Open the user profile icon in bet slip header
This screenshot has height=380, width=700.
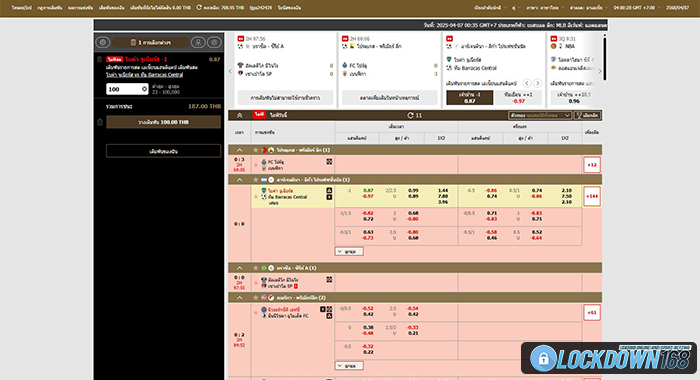198,42
